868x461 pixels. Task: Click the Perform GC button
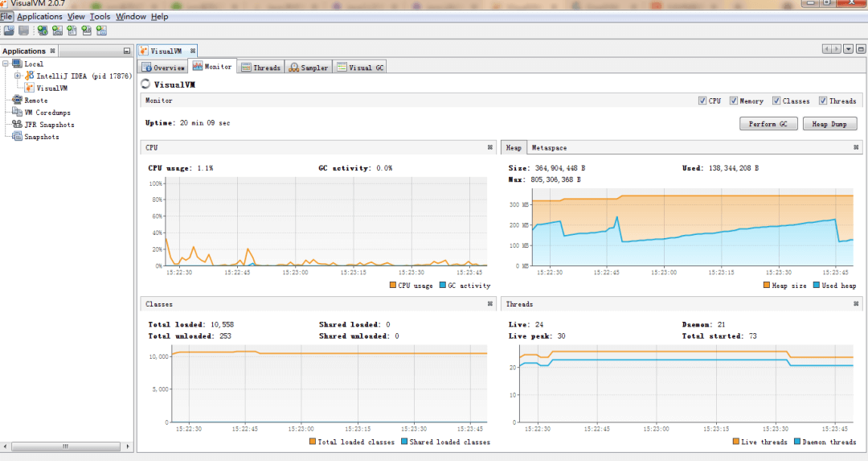coord(768,124)
